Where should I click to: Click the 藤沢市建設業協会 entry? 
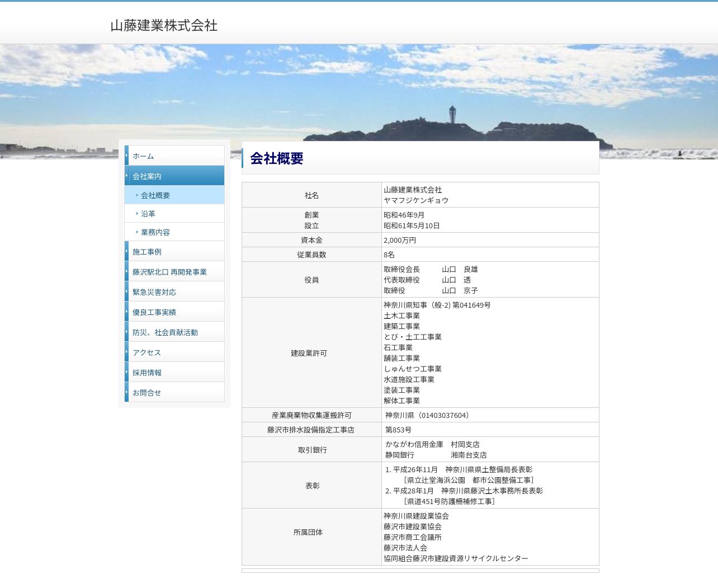click(x=413, y=527)
